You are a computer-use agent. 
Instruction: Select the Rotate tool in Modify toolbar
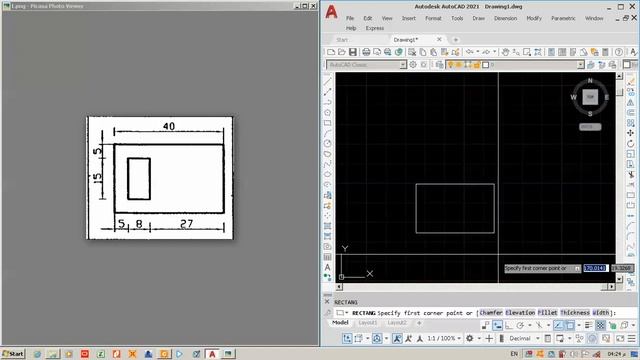(631, 144)
